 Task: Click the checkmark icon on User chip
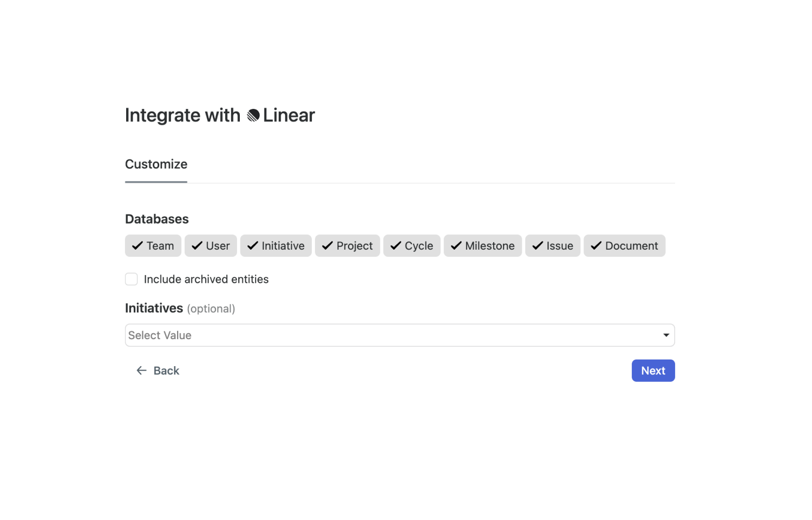pyautogui.click(x=197, y=246)
